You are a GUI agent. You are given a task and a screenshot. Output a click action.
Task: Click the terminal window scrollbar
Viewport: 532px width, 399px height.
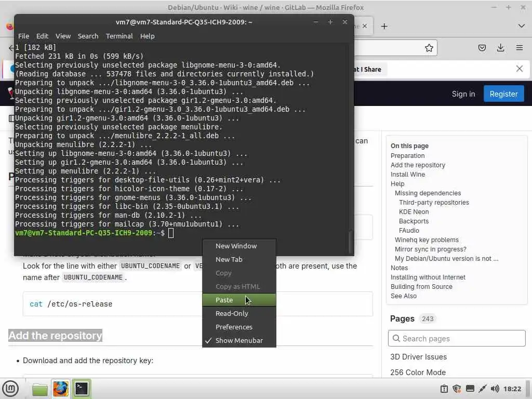[351, 242]
